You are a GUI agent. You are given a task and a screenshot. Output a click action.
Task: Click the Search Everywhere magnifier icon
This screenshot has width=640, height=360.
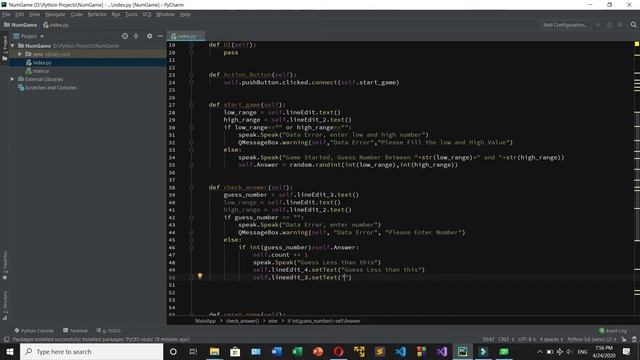tap(633, 25)
